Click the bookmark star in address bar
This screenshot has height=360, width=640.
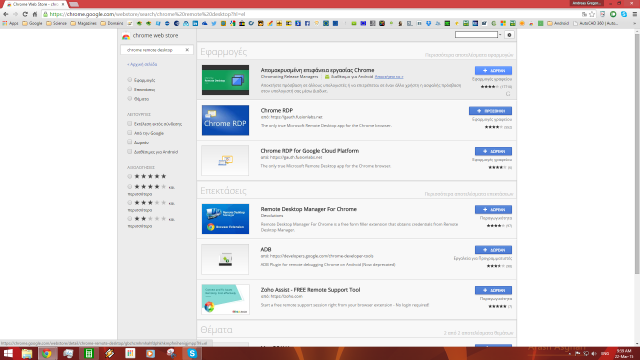592,14
